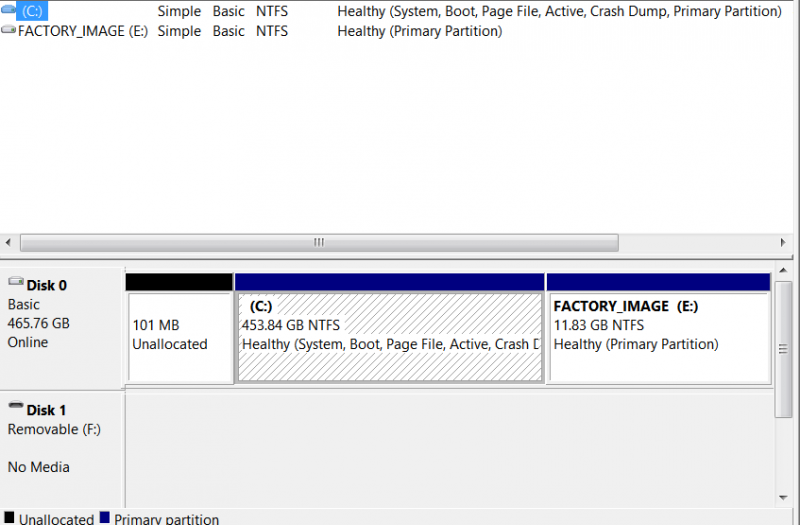
Task: Click the vertical scrollbar up arrow
Action: [783, 270]
